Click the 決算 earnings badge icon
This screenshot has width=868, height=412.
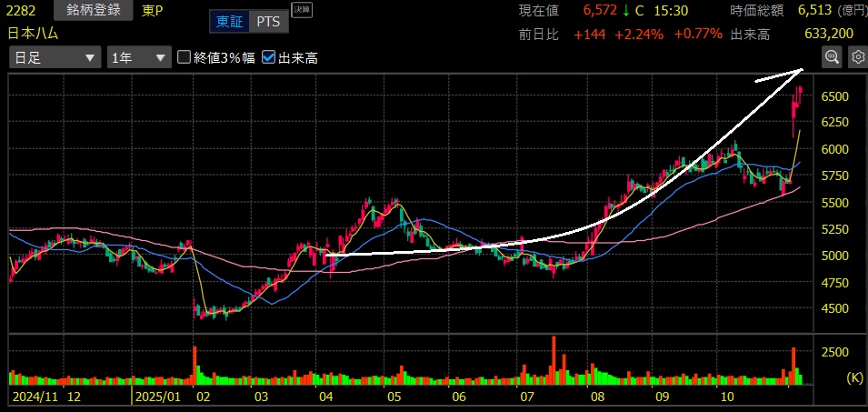coord(301,11)
